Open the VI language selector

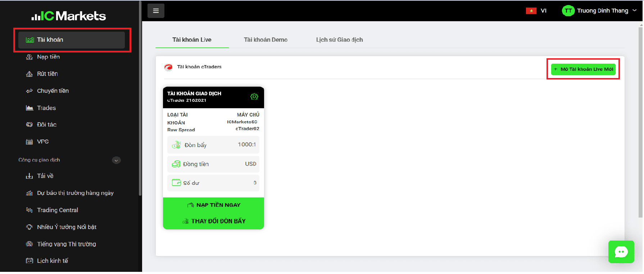pos(544,11)
